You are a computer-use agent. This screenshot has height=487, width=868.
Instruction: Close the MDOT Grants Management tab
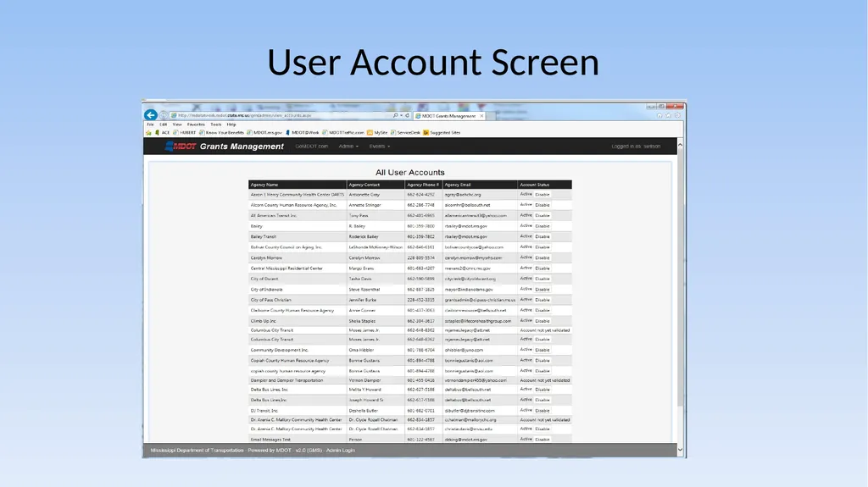[481, 116]
